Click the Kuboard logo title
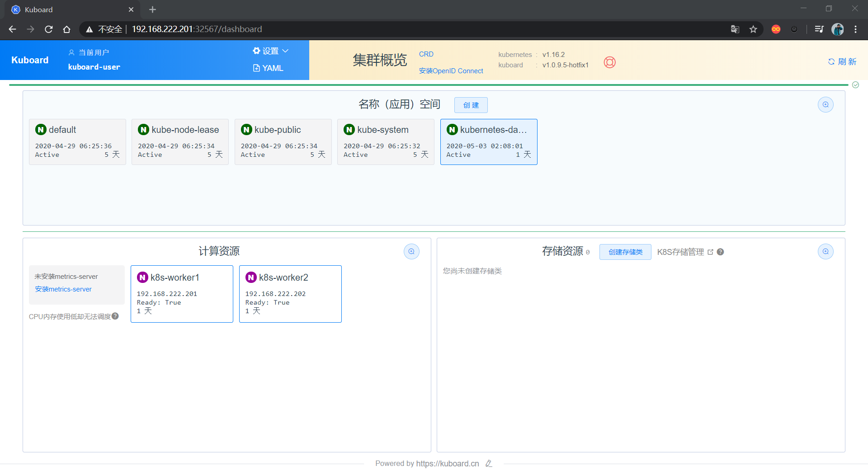 (30, 60)
